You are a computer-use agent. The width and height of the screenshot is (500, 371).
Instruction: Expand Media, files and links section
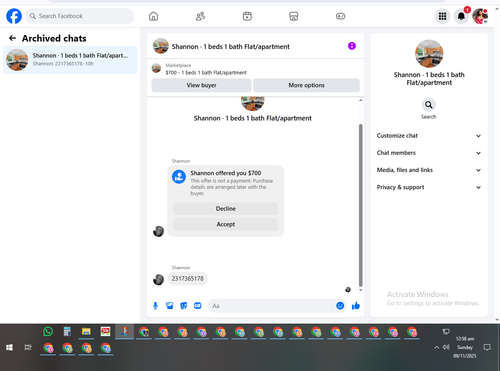click(429, 170)
